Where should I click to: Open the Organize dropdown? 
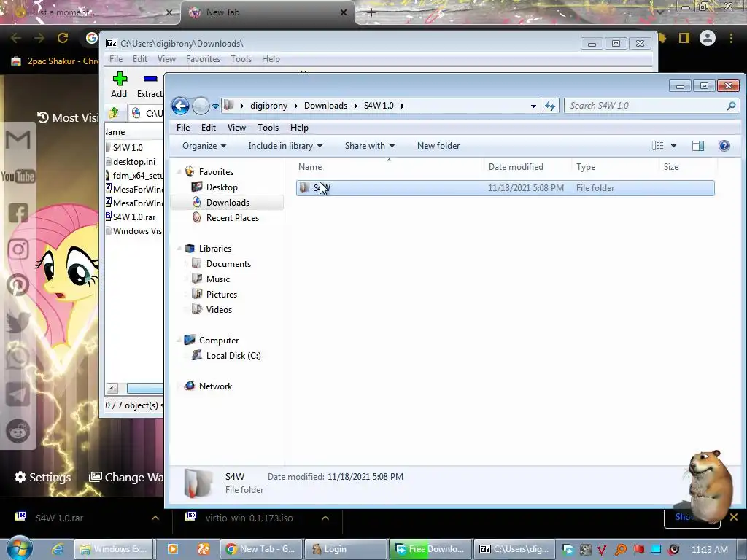[x=204, y=146]
